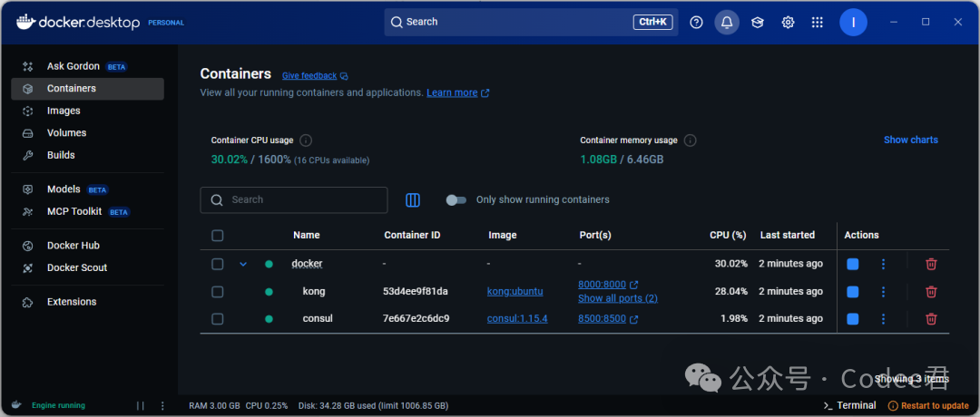980x417 pixels.
Task: Click the containers Search input field
Action: (x=294, y=199)
